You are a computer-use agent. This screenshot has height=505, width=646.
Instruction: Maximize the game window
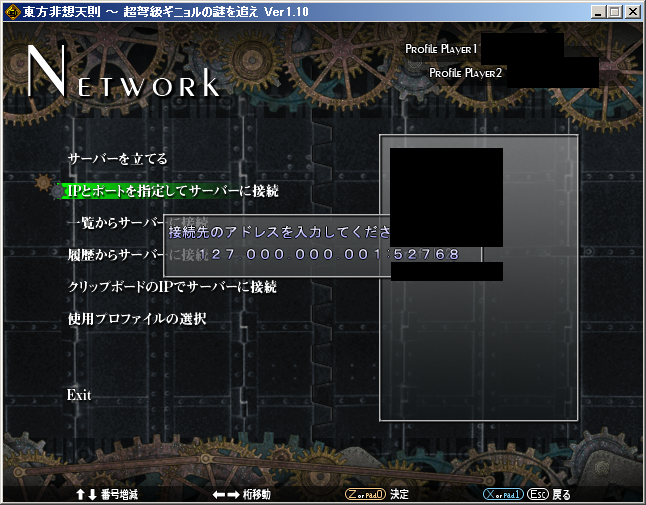pyautogui.click(x=615, y=12)
